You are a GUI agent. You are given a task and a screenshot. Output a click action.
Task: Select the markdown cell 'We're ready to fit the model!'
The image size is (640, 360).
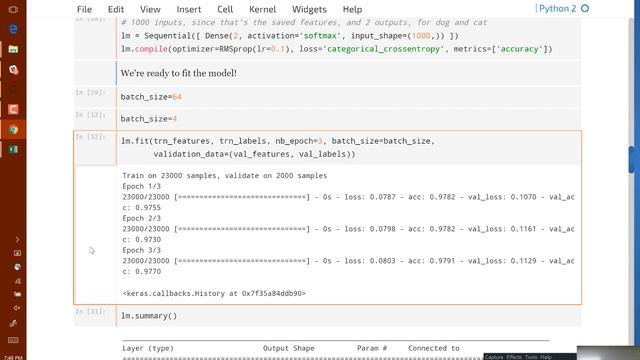tap(348, 73)
